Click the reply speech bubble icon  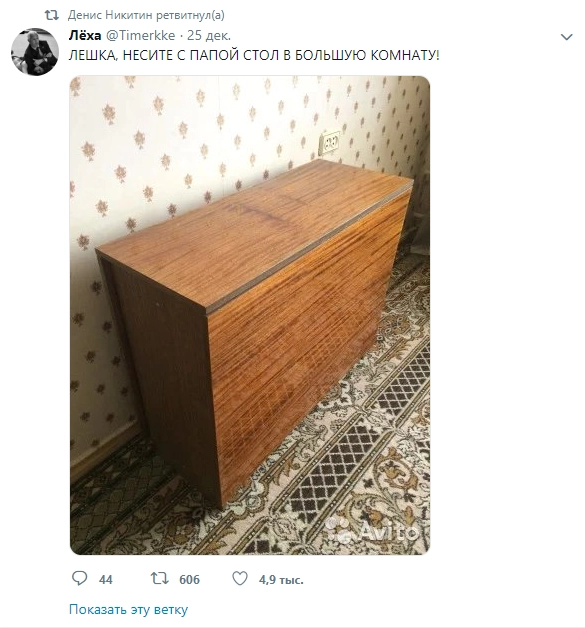tap(79, 578)
